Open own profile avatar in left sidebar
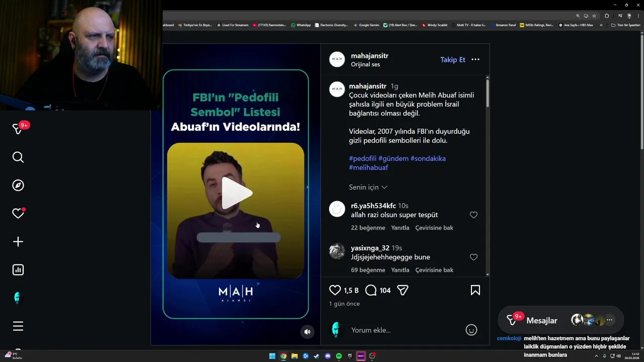 coord(18,298)
